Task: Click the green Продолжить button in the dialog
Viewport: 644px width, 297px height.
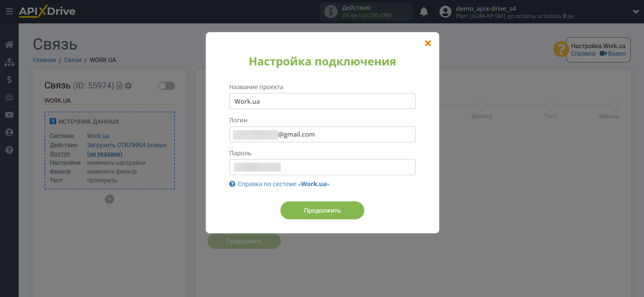Action: click(x=322, y=210)
